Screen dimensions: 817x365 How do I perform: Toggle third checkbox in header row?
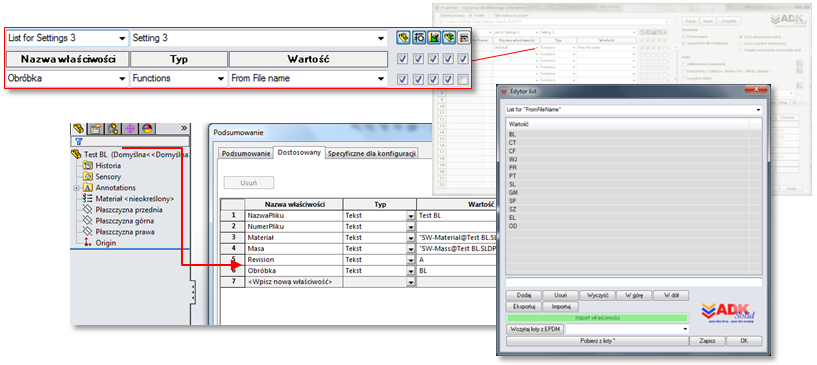(433, 59)
